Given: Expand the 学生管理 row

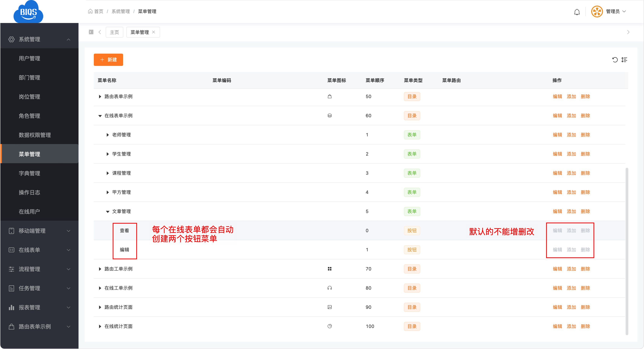Looking at the screenshot, I should 108,154.
